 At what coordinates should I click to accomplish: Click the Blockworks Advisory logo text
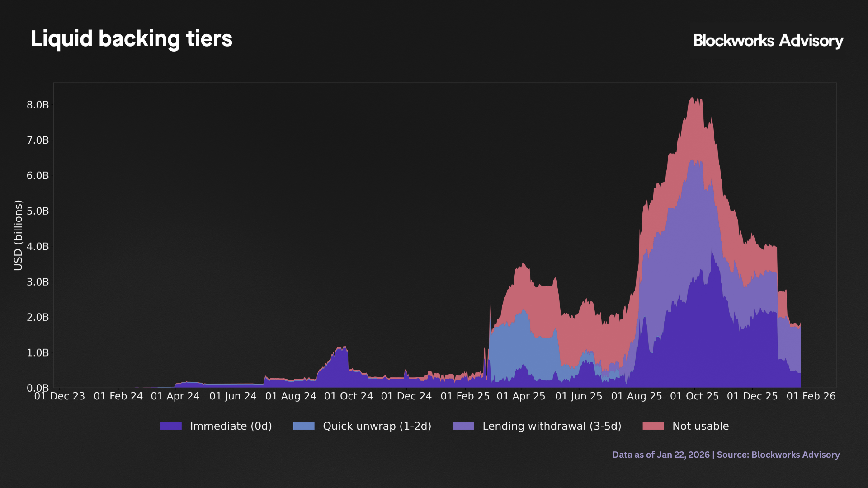[x=768, y=41]
